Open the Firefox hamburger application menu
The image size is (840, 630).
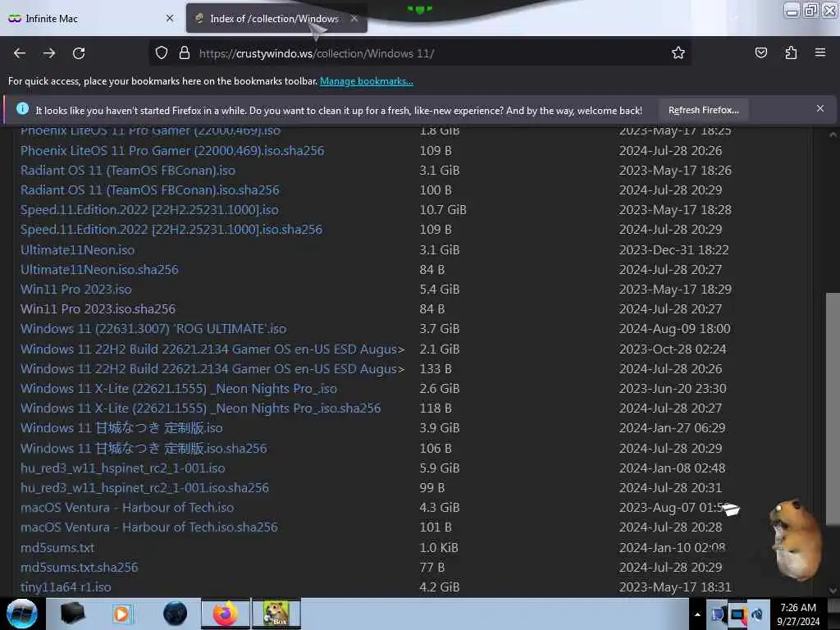click(820, 52)
